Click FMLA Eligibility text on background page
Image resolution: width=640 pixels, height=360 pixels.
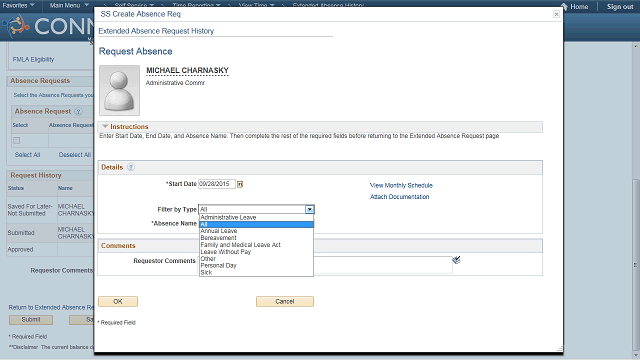pos(33,60)
